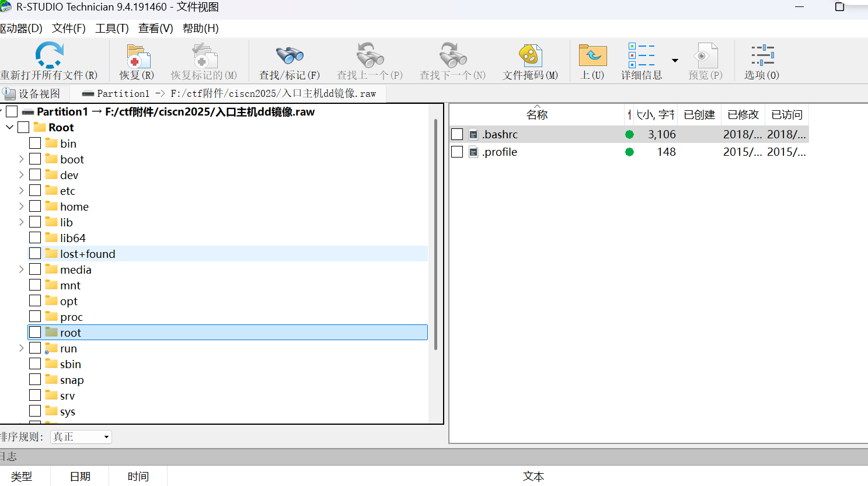
Task: Open the sort rule (排序规则) dropdown
Action: pyautogui.click(x=81, y=437)
